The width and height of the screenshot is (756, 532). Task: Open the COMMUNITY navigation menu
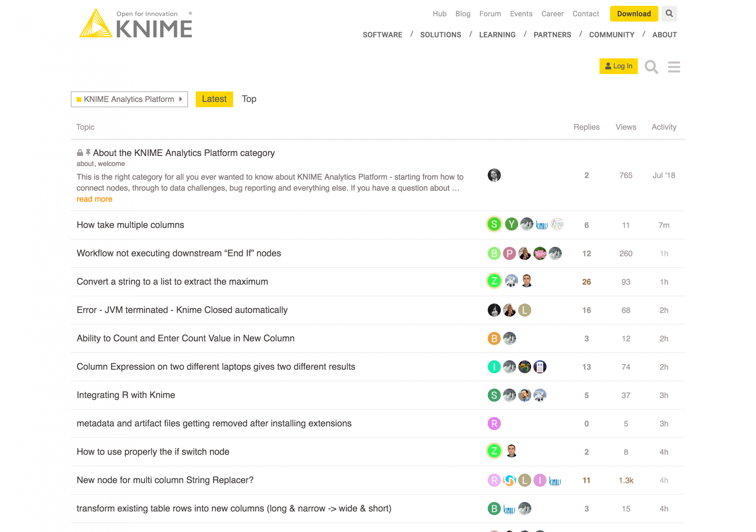(612, 34)
